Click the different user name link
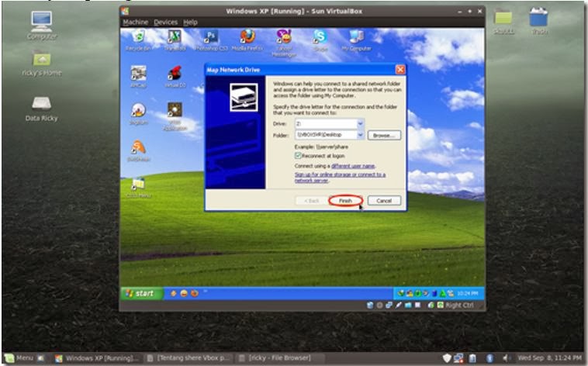 (x=353, y=166)
